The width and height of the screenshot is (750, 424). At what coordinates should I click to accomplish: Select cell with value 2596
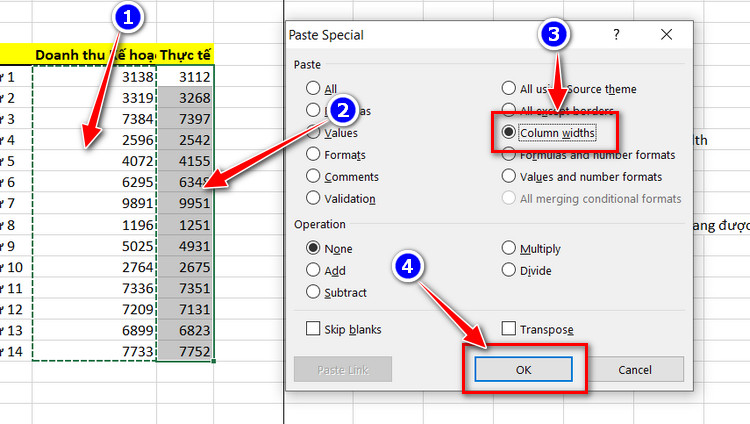(x=94, y=140)
